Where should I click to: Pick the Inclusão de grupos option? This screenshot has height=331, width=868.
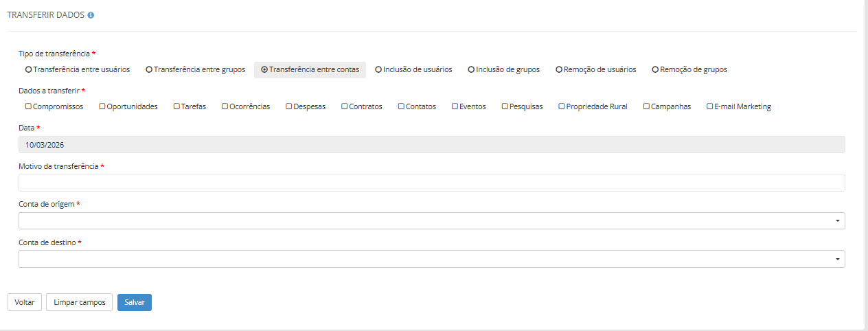tap(472, 69)
